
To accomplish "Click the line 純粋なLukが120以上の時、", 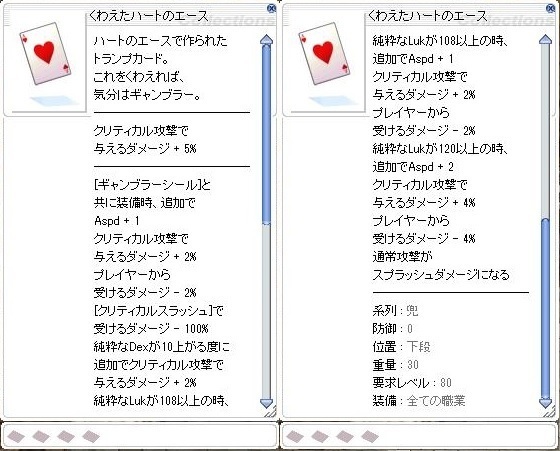I will coord(440,149).
